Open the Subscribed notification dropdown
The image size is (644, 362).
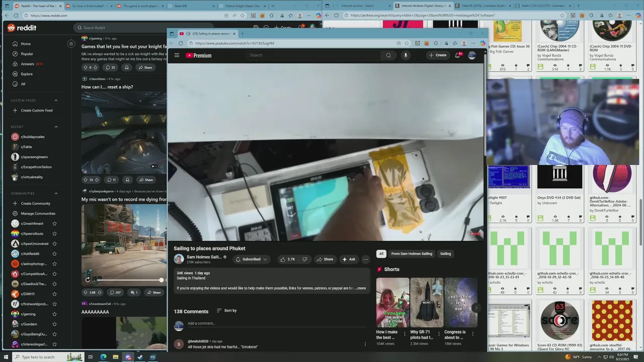[x=251, y=259]
